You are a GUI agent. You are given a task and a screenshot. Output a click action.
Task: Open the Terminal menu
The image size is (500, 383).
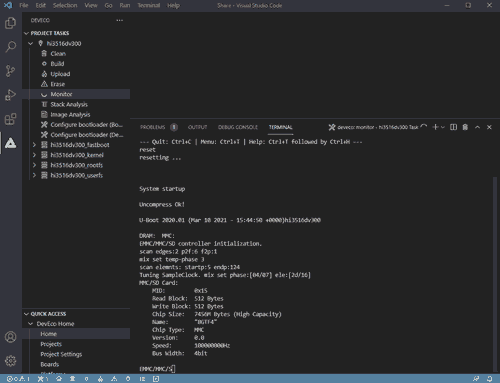pyautogui.click(x=149, y=5)
